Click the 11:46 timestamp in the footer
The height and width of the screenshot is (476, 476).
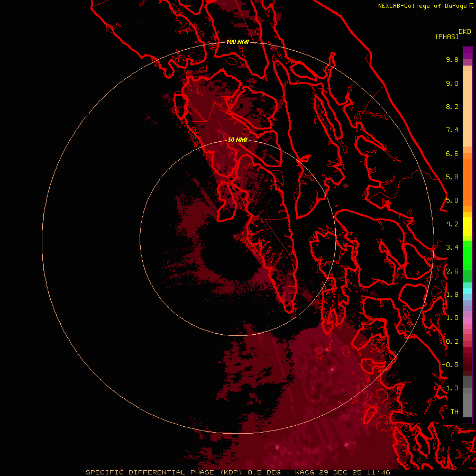(378, 472)
